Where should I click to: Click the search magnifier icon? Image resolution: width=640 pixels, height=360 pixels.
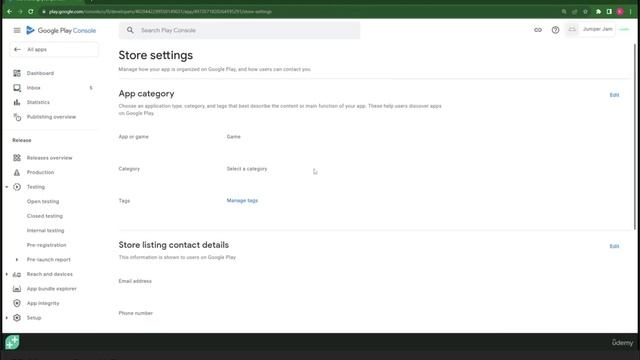point(130,30)
